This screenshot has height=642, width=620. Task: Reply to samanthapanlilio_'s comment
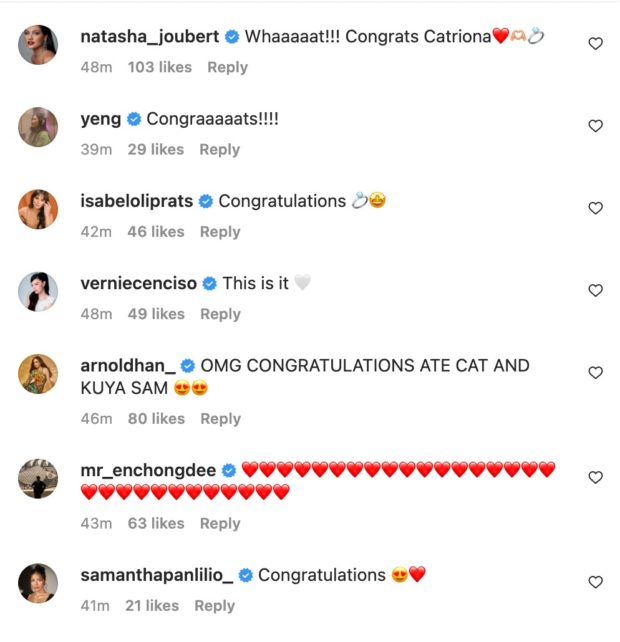[214, 605]
